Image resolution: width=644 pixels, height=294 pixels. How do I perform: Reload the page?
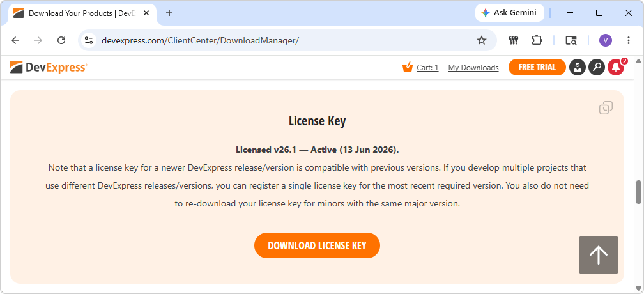[61, 40]
